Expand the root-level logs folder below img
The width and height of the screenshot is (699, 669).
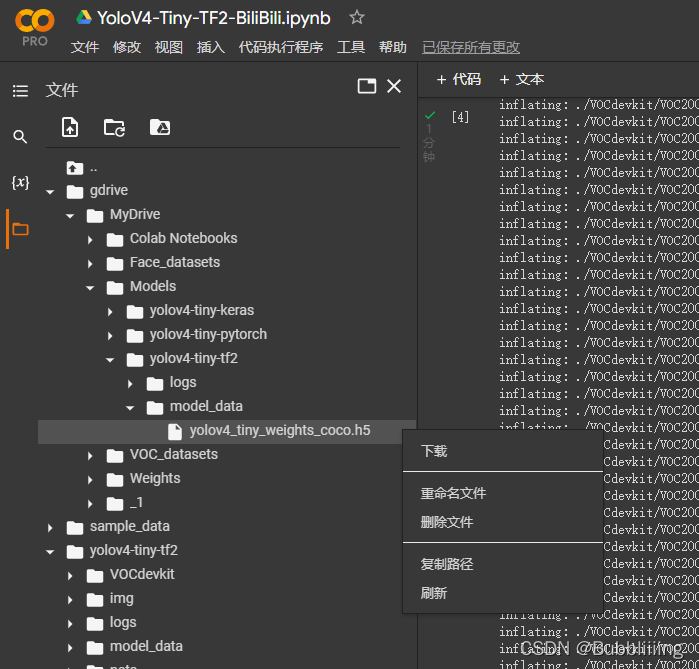[x=70, y=624]
